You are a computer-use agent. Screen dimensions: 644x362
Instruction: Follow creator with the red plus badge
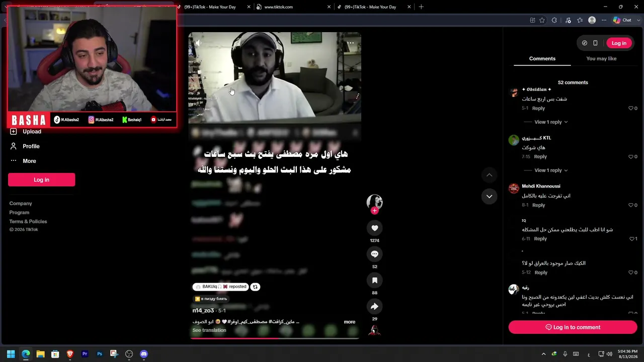pyautogui.click(x=374, y=211)
